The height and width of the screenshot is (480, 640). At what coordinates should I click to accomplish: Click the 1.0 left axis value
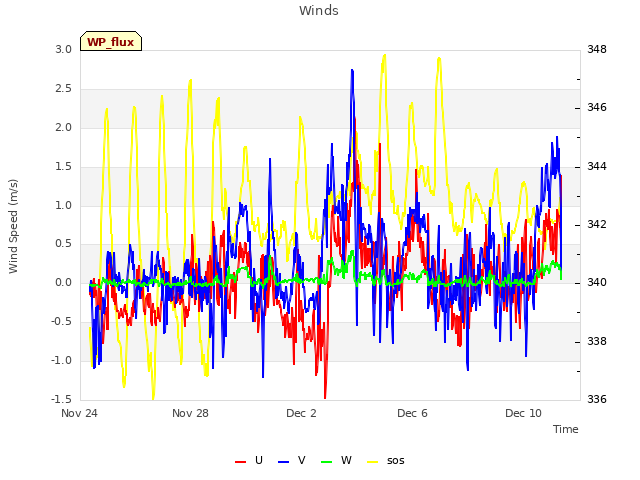[64, 205]
